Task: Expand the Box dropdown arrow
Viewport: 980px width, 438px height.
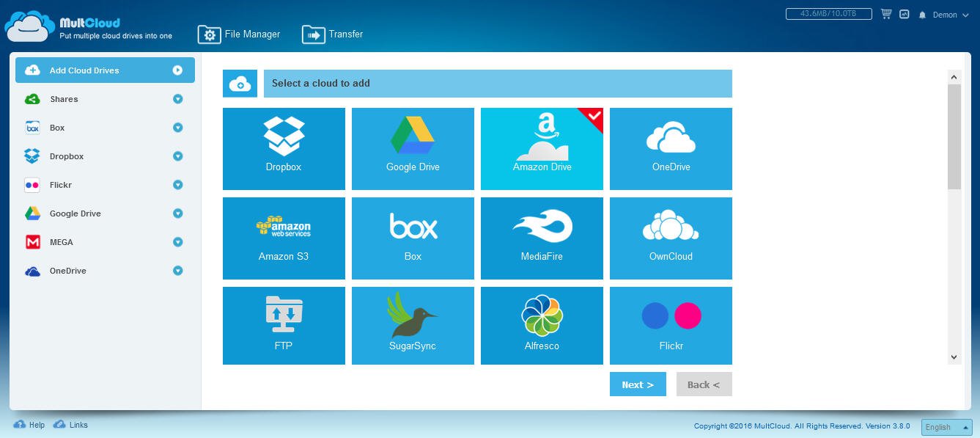Action: click(177, 128)
